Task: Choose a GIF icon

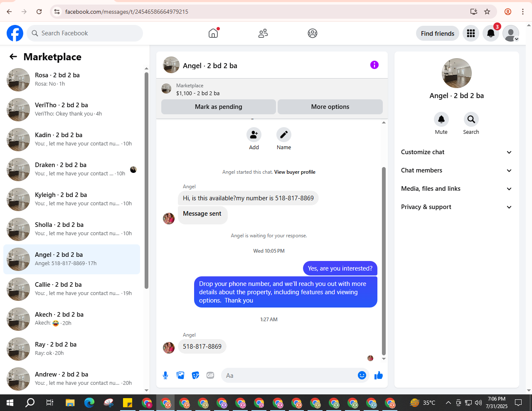Action: pyautogui.click(x=210, y=375)
